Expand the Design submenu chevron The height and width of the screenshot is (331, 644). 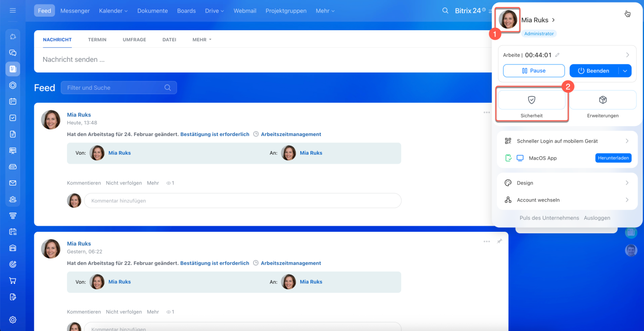click(627, 183)
